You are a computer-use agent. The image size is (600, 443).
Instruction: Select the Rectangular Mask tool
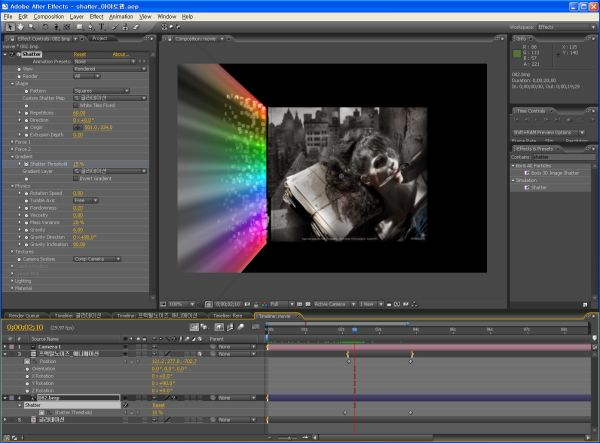(x=80, y=27)
